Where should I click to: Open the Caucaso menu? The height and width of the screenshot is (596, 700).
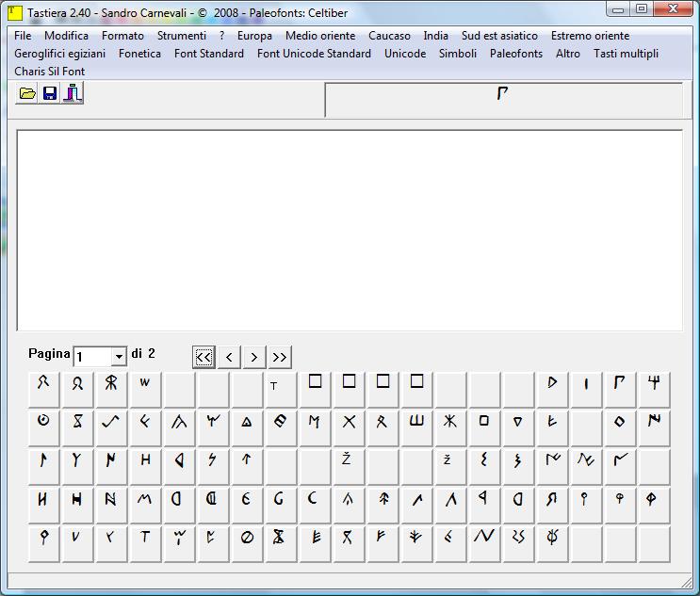[x=389, y=36]
